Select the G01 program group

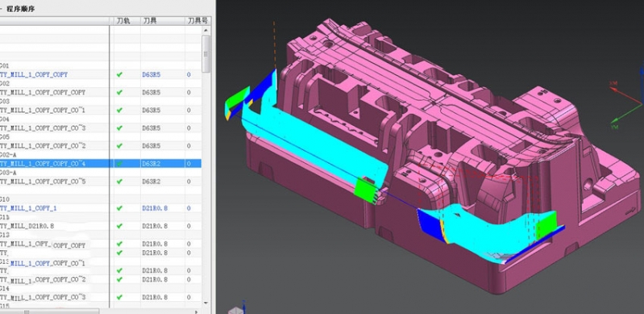pyautogui.click(x=5, y=66)
